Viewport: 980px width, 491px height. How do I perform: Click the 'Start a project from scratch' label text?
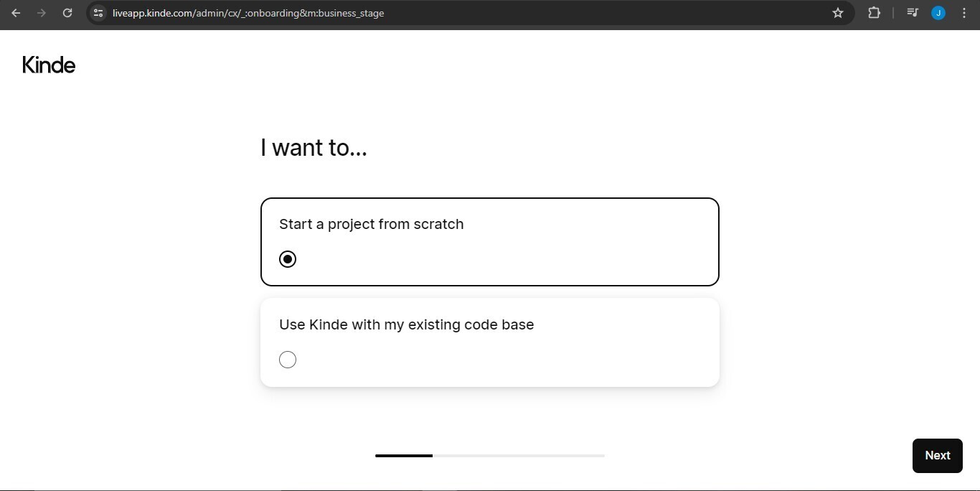[x=371, y=224]
